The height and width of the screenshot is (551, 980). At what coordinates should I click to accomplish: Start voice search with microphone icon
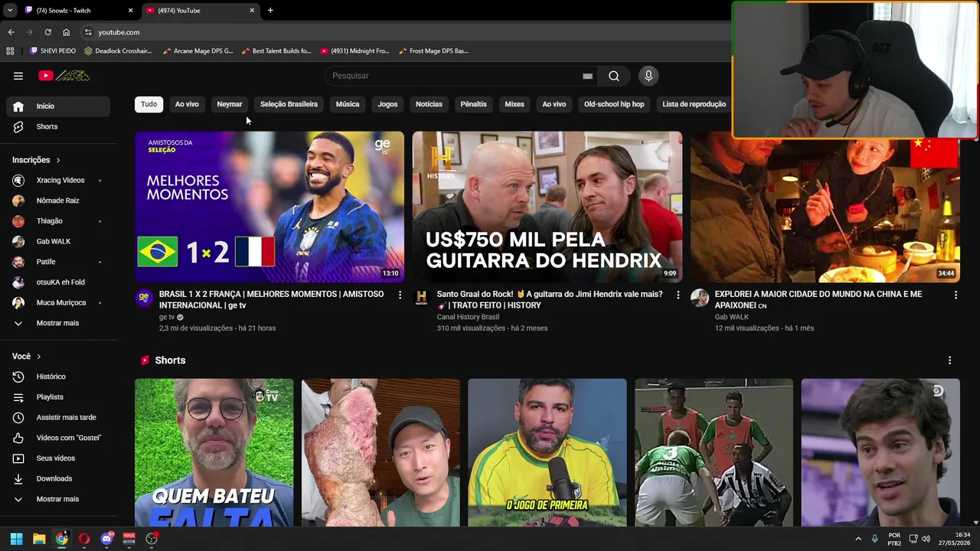(x=648, y=76)
